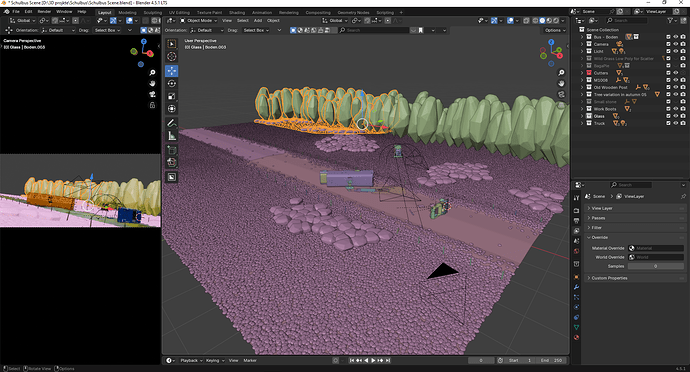Click the zoom magnifier icon in camera viewport
The width and height of the screenshot is (690, 372).
click(152, 73)
